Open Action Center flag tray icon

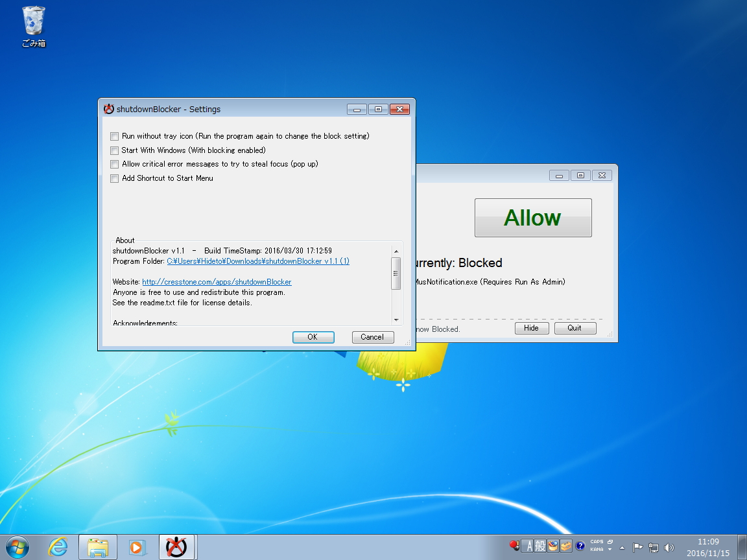point(637,548)
